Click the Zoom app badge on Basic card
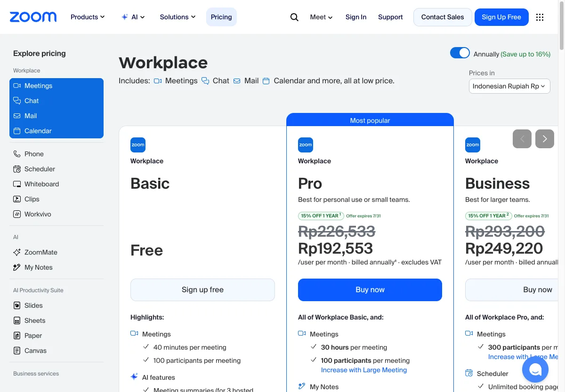565x392 pixels. [138, 145]
